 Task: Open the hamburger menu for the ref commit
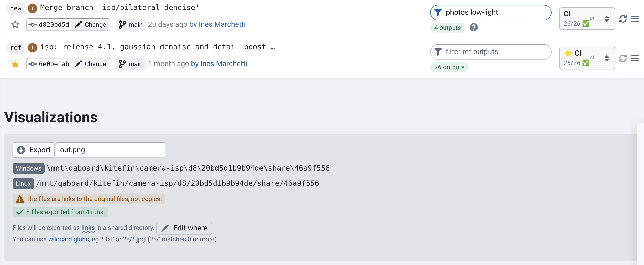pyautogui.click(x=635, y=58)
